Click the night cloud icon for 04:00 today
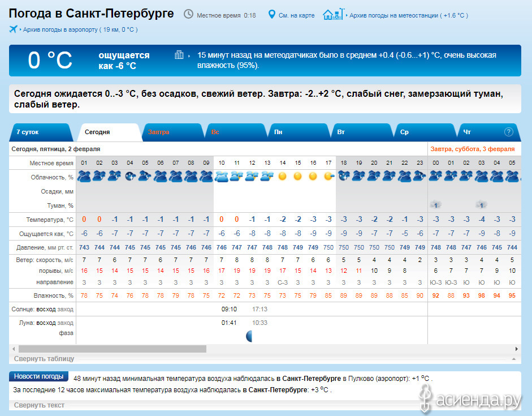The height and width of the screenshot is (416, 532). click(x=130, y=177)
